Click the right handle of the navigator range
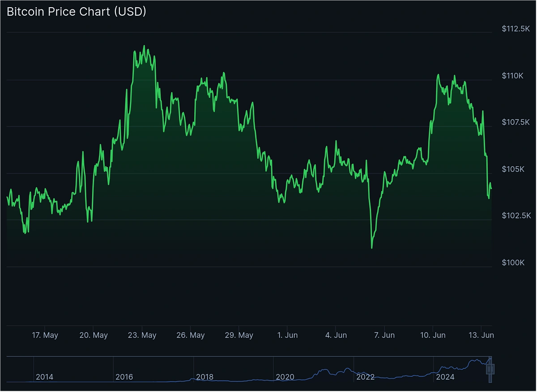Viewport: 537px width, 392px height. point(492,369)
